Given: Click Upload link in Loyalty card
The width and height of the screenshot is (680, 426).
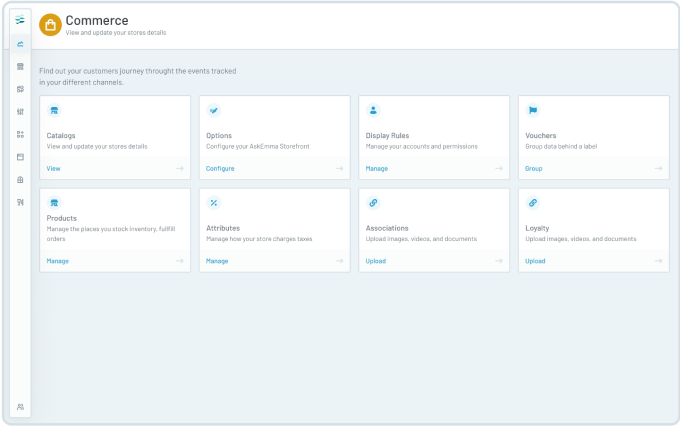Looking at the screenshot, I should [x=535, y=261].
